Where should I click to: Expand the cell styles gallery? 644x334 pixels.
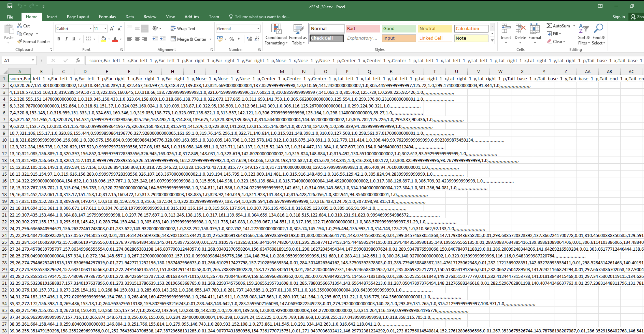[x=492, y=40]
